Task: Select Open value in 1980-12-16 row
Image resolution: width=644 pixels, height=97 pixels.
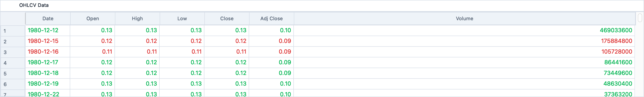Action: point(93,52)
